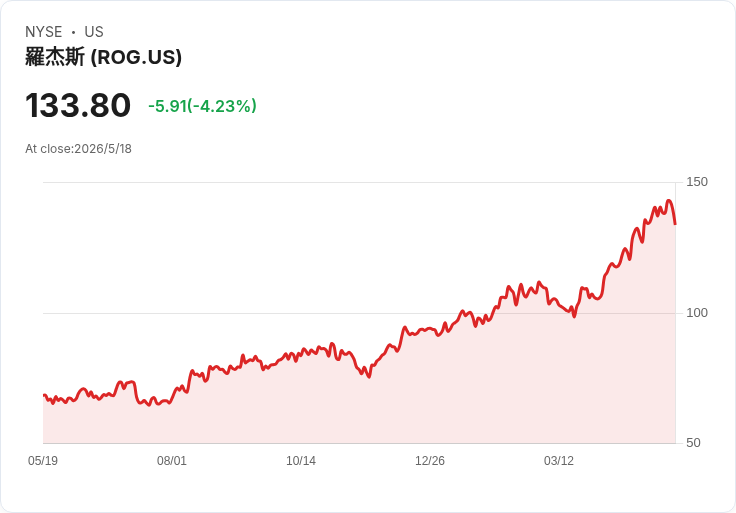Click the -5.91(-4.23%) price change text
Viewport: 736px width, 513px height.
point(202,106)
